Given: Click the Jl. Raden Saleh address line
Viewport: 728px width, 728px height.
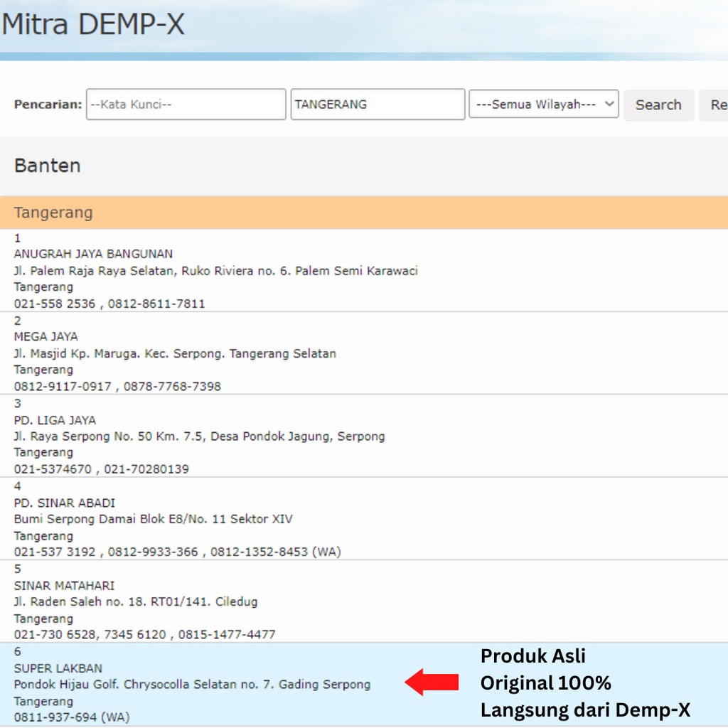Looking at the screenshot, I should pos(136,601).
